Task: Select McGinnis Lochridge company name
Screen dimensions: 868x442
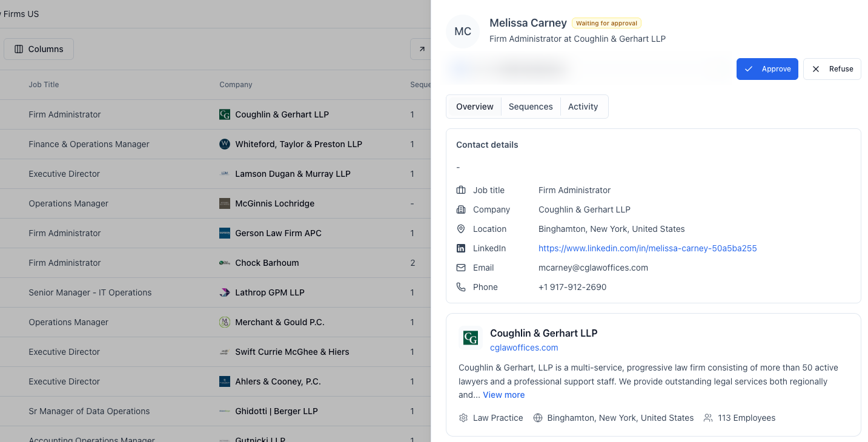Action: [275, 203]
